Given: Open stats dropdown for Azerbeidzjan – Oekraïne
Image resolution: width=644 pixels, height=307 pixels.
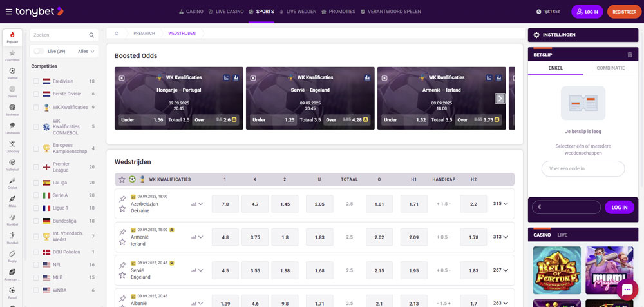Looking at the screenshot, I should coord(197,204).
